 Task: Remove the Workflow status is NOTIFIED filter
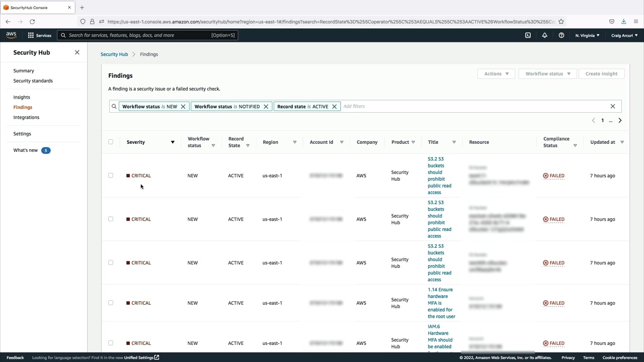[x=266, y=107]
